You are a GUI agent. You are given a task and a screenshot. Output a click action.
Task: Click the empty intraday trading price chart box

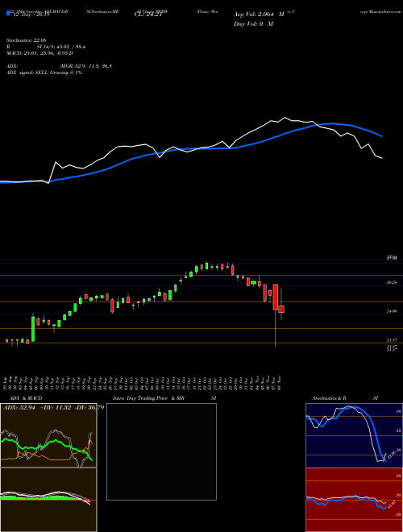click(161, 451)
